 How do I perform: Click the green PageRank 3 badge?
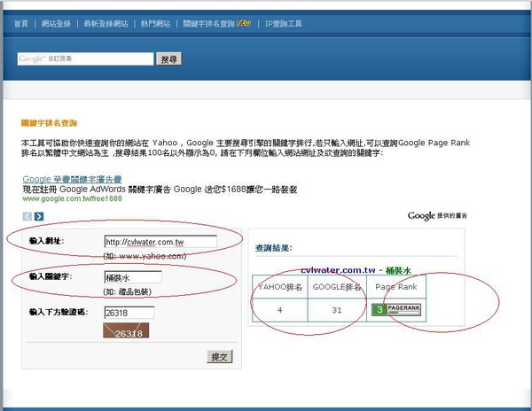[396, 310]
